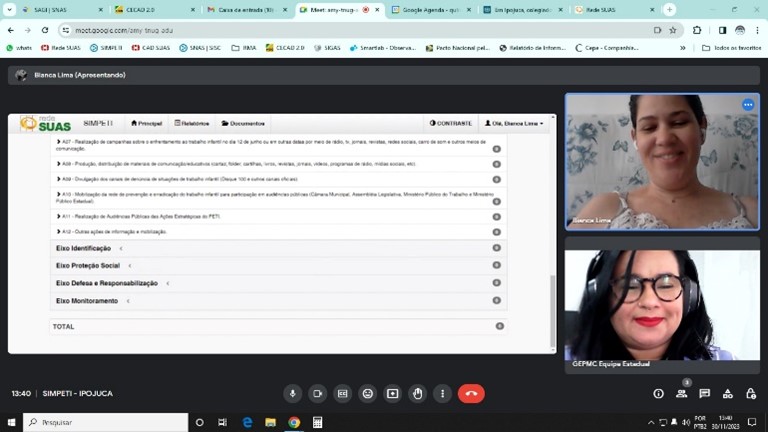Turn off the camera in Meet
Viewport: 768px width, 432px height.
pos(317,394)
